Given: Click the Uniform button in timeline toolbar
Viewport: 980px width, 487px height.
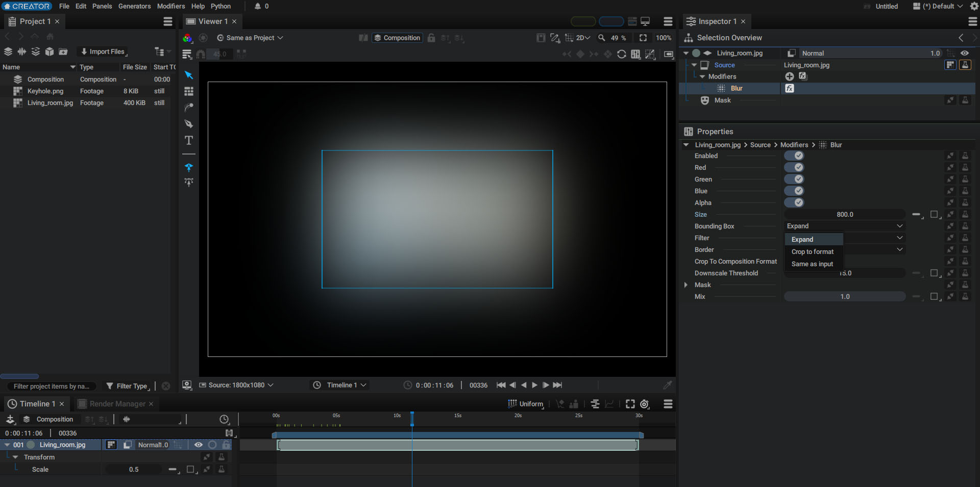Looking at the screenshot, I should click(526, 404).
